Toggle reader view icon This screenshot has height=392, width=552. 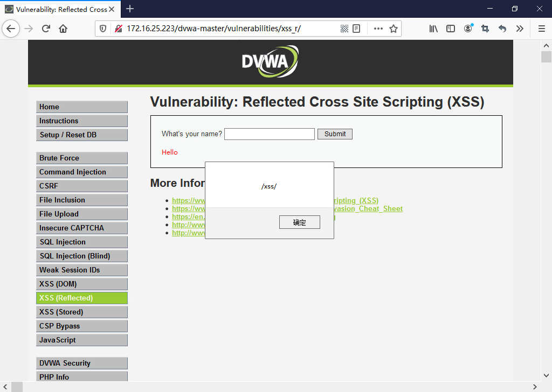356,29
